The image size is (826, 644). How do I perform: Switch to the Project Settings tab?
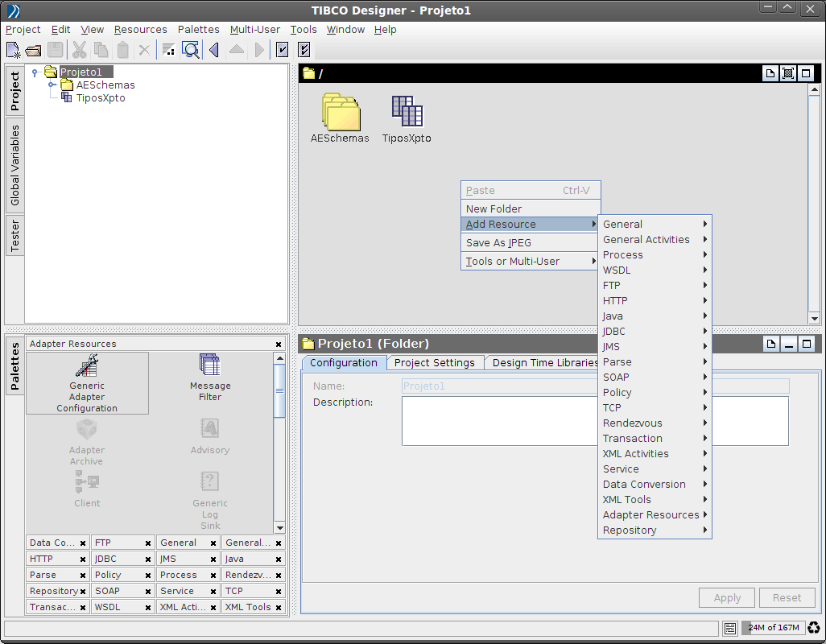pos(435,363)
